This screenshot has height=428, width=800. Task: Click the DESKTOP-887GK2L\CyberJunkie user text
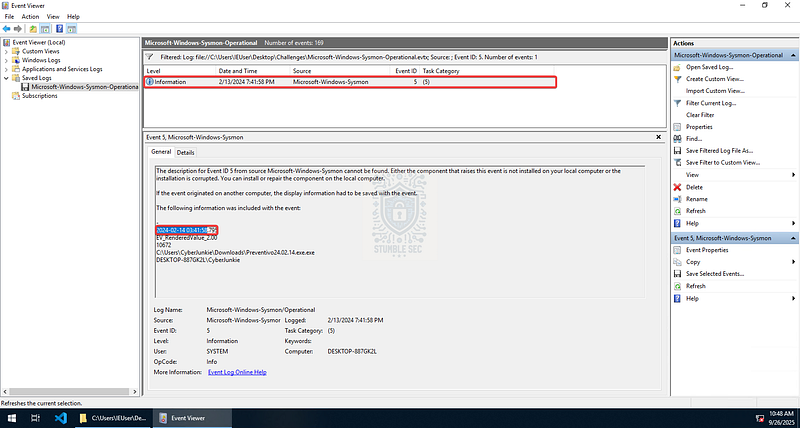(x=198, y=260)
